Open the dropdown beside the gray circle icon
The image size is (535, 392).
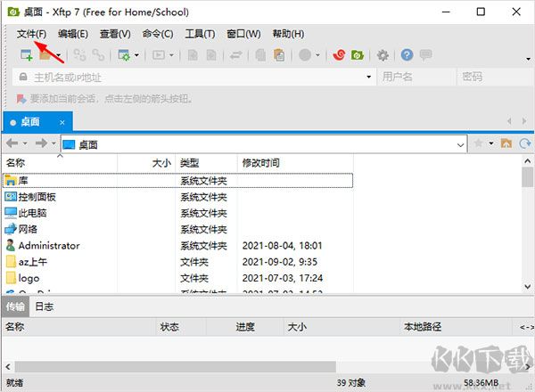tap(317, 55)
